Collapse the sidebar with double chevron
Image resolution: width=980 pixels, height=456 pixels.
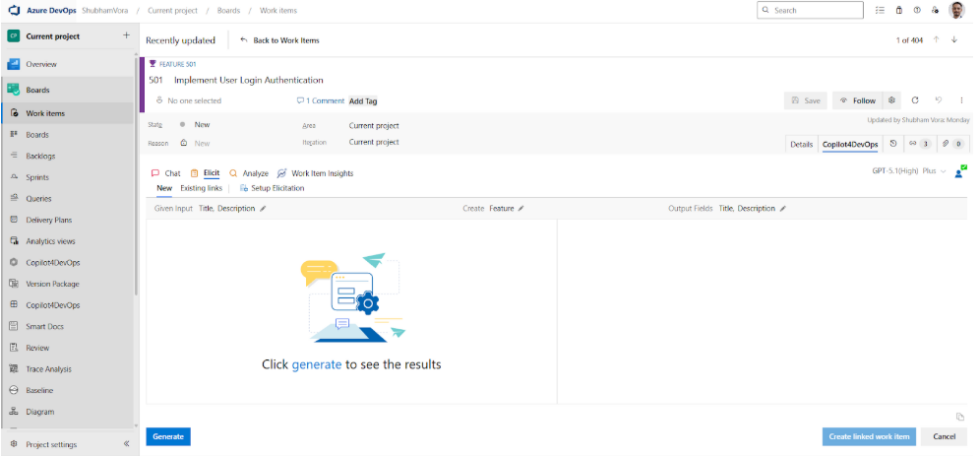(126, 443)
